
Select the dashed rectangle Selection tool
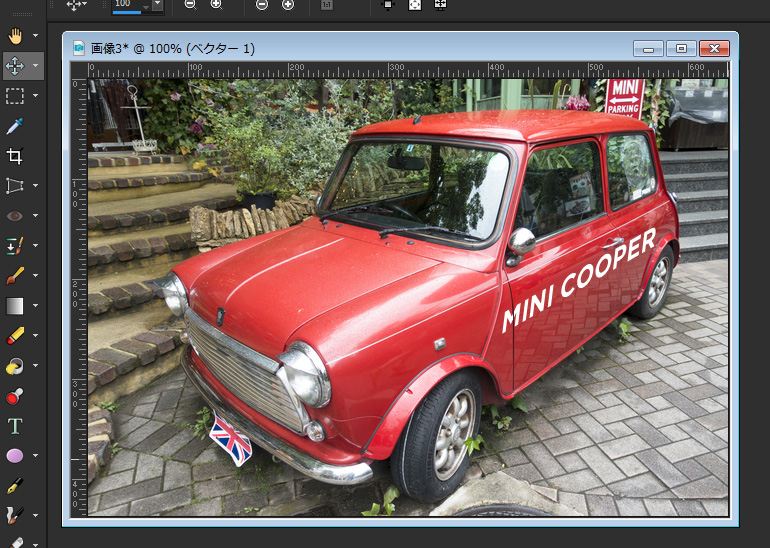(x=15, y=96)
